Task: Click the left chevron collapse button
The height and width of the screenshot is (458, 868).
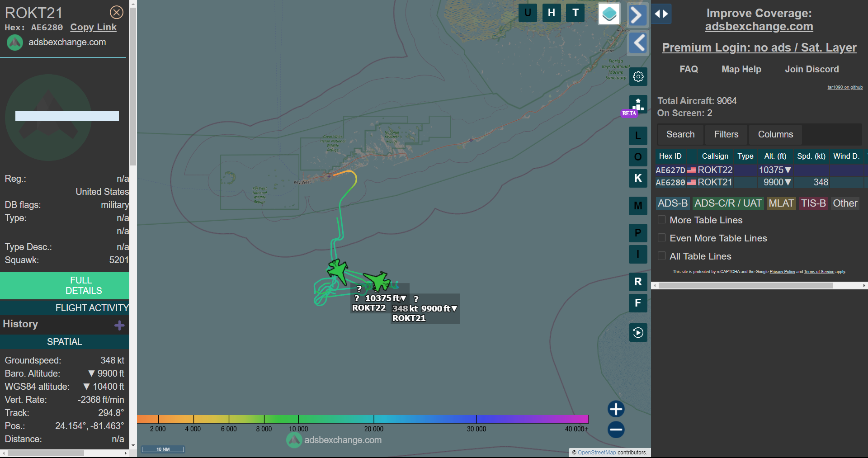Action: pos(638,43)
